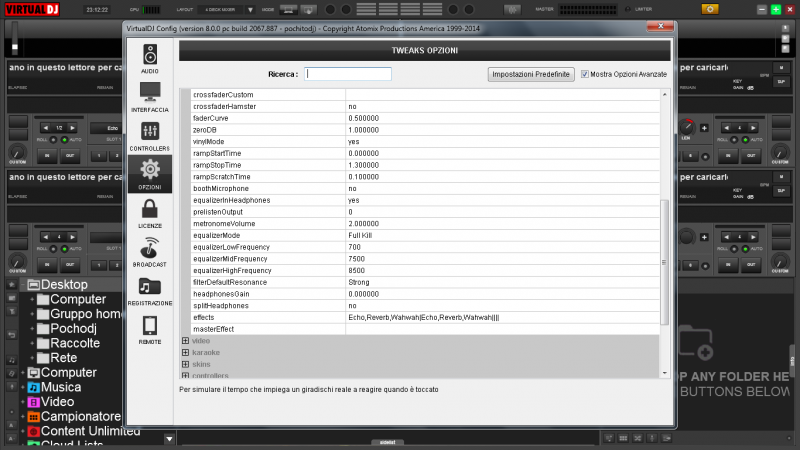Click the orange settings gear in top bar
Screen dimensions: 800x450
(710, 9)
